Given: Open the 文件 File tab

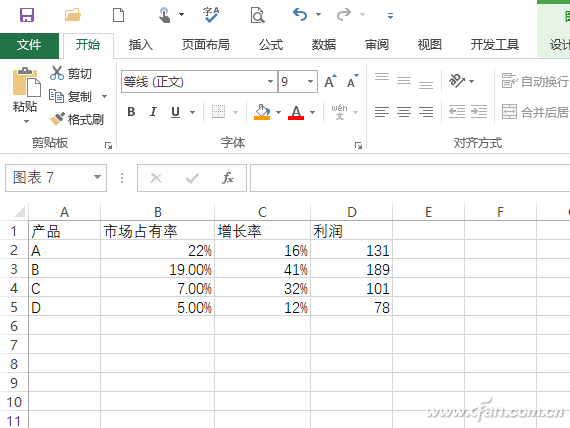Looking at the screenshot, I should pos(29,45).
